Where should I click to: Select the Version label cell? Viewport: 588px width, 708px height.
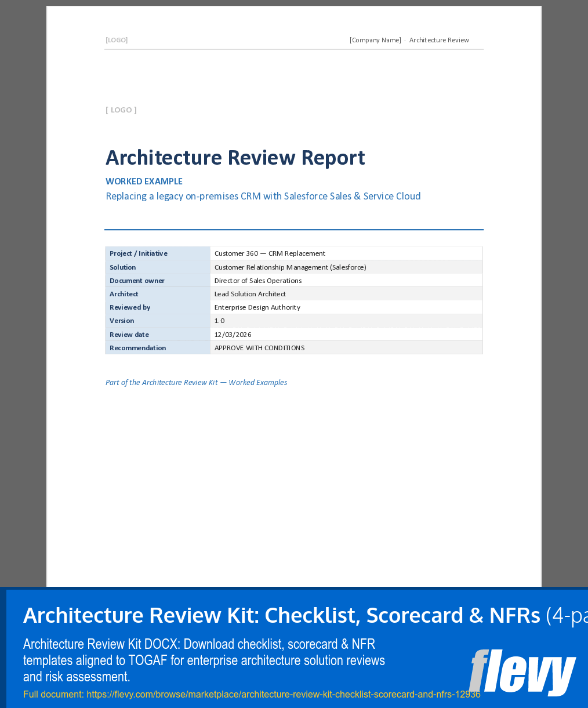coord(158,321)
